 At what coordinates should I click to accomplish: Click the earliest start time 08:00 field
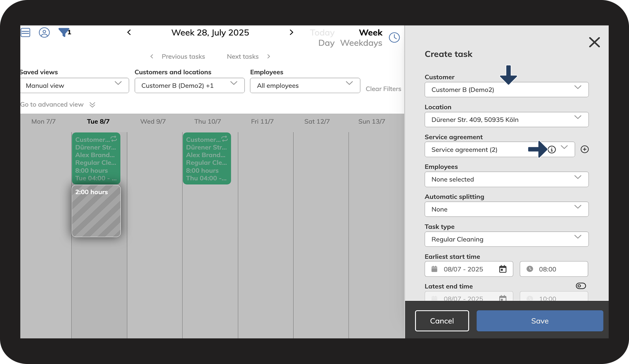554,269
